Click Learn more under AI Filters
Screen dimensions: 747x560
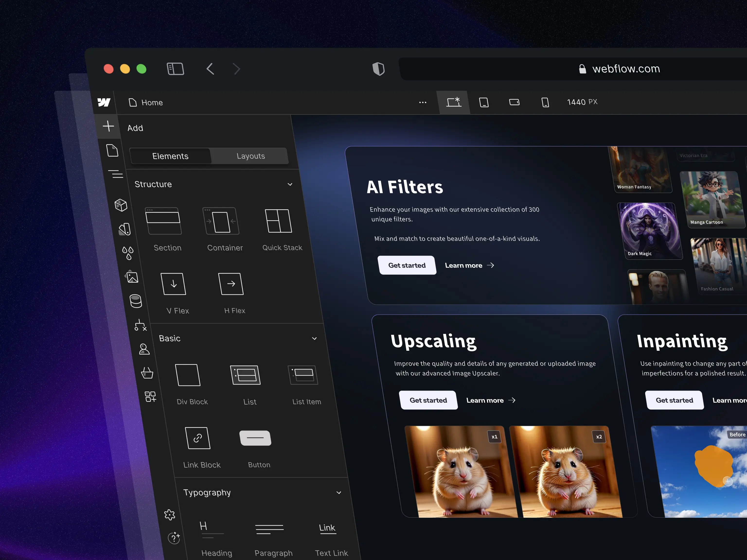pyautogui.click(x=469, y=266)
